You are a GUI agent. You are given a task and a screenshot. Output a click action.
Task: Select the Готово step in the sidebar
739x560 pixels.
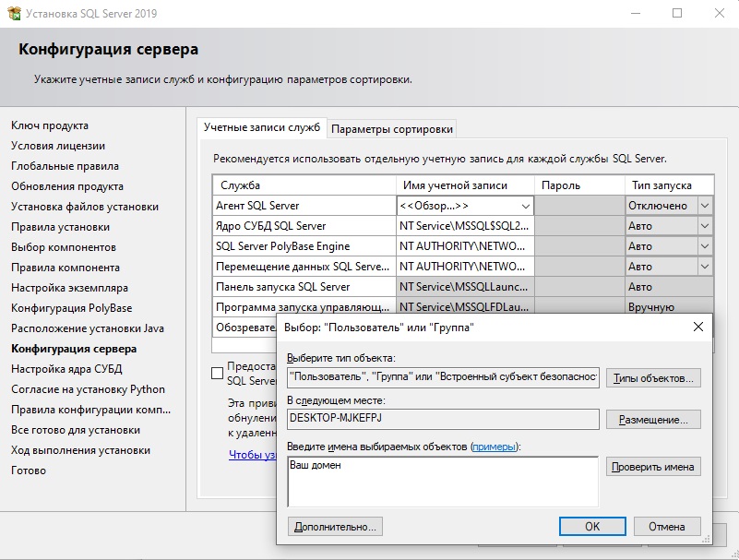29,471
